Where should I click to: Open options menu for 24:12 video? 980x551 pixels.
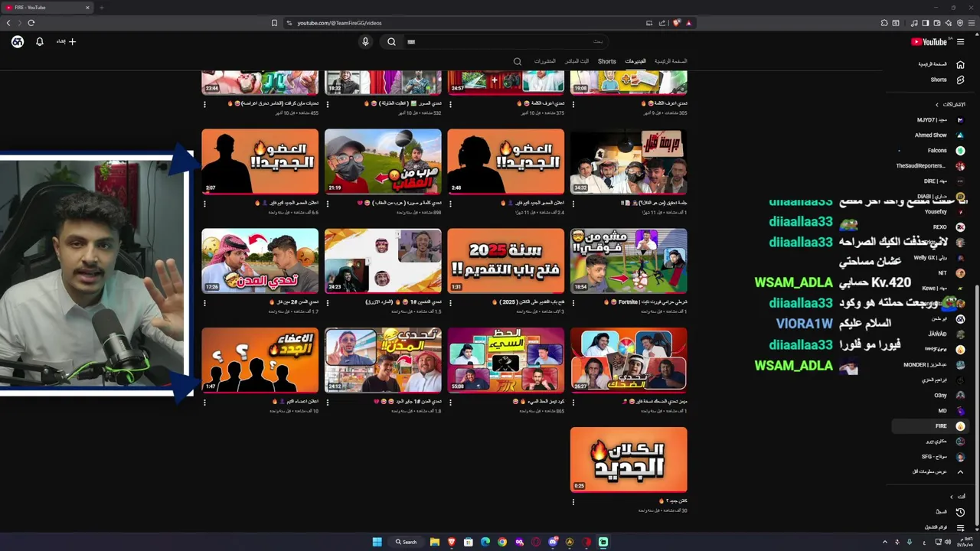click(328, 403)
